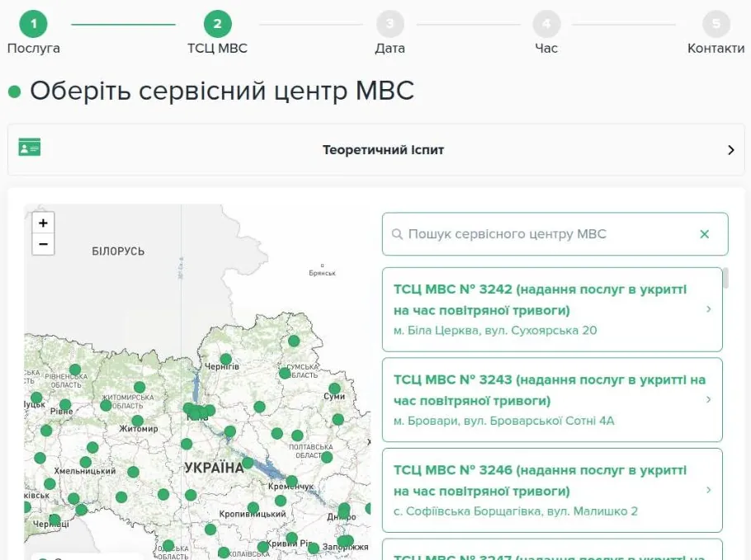Focus the Пошук сервісного центру МВС field
The image size is (751, 560).
pos(555,234)
